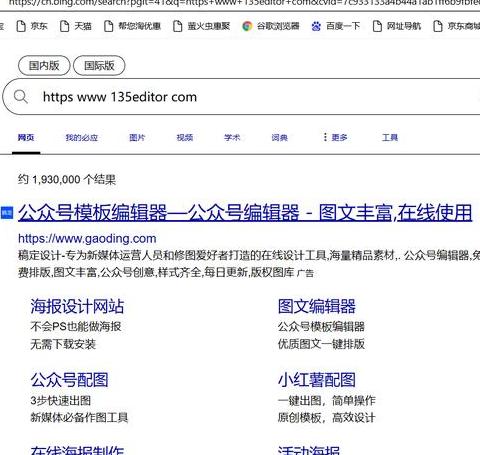480x455 pixels.
Task: Click the text 无需下载安装
Action: [63, 344]
